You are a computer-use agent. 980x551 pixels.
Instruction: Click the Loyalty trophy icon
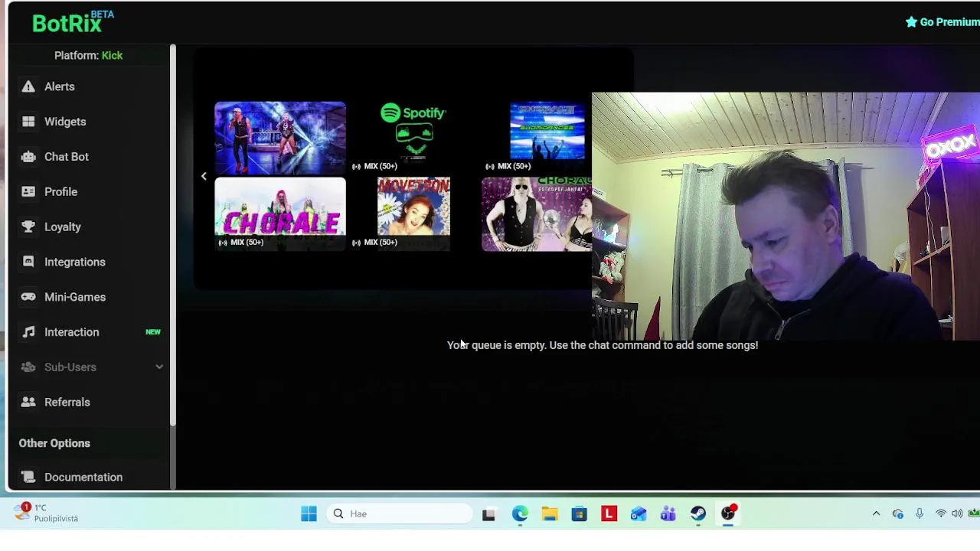(28, 227)
